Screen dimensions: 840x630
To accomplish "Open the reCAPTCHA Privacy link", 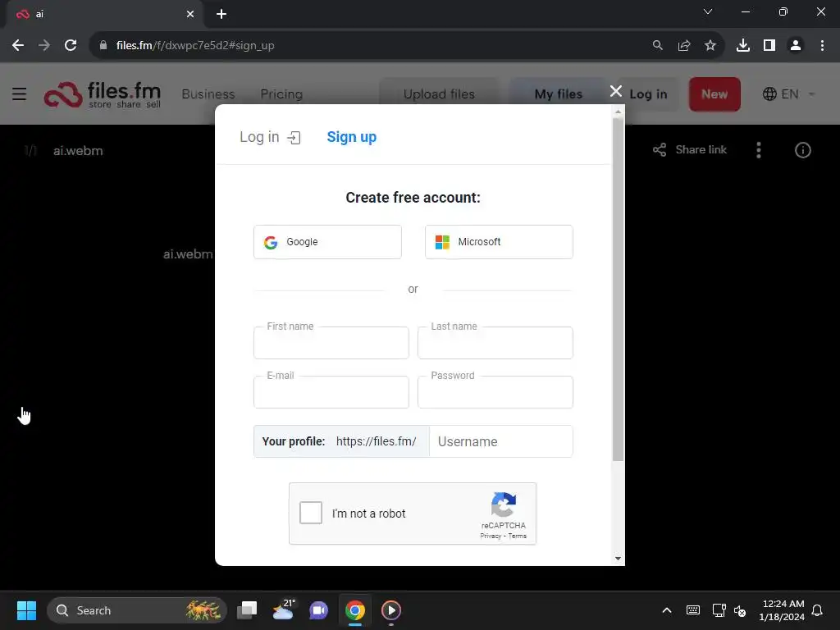I will point(491,536).
